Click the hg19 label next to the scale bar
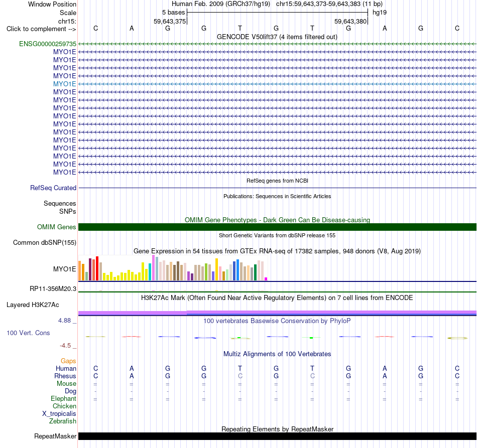The height and width of the screenshot is (448, 477). (x=380, y=13)
